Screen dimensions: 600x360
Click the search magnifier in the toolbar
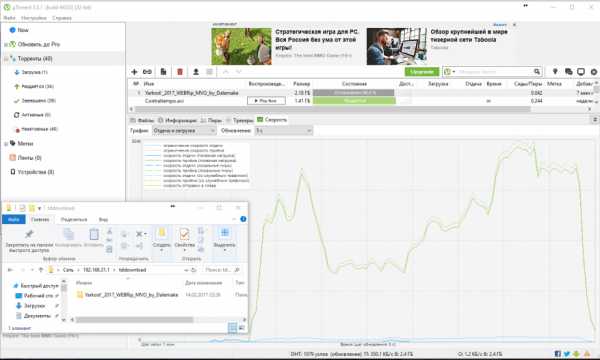point(537,72)
